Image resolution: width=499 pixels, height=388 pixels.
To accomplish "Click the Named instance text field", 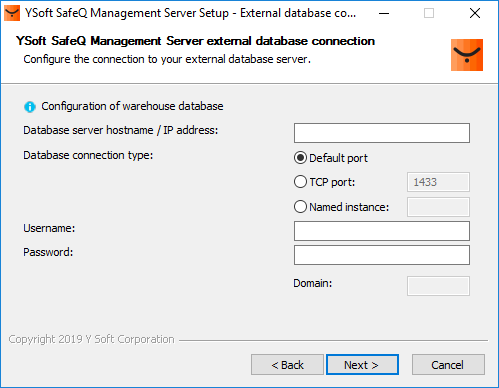I will point(438,207).
